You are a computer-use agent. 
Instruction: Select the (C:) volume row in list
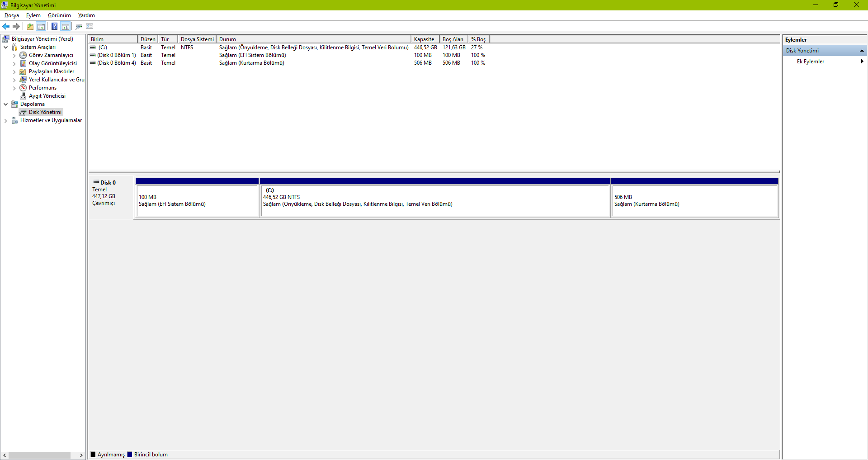[x=289, y=47]
